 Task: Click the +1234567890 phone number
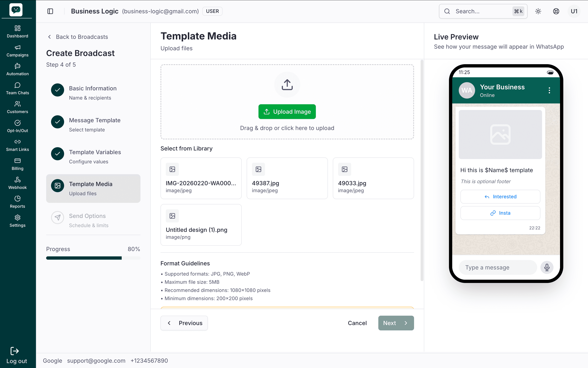point(149,360)
